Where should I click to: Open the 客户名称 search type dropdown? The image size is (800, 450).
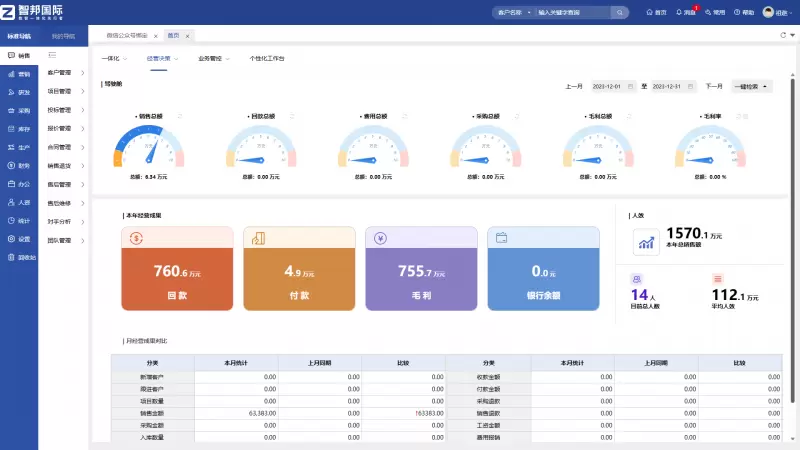pyautogui.click(x=512, y=13)
